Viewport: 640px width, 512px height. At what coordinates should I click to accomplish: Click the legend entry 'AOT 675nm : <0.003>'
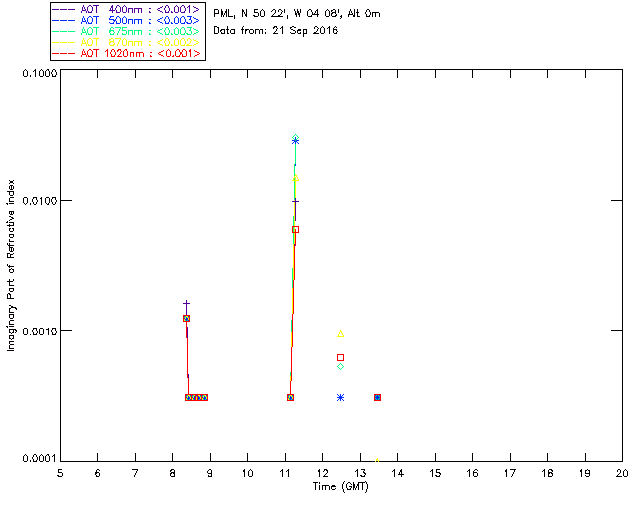coord(127,31)
